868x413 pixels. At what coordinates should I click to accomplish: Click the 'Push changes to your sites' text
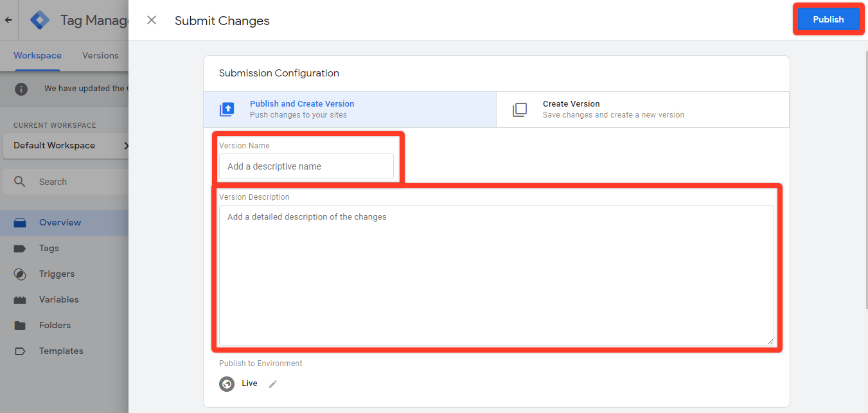click(x=298, y=115)
